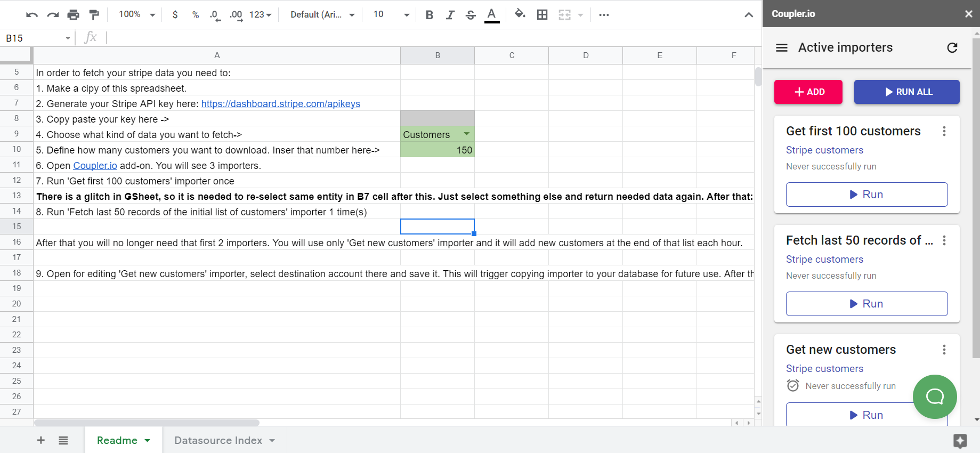Close the Coupler.io sidebar
Screen dimensions: 980x453
pyautogui.click(x=968, y=14)
